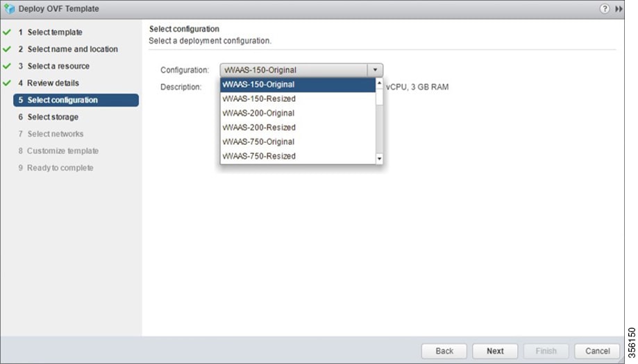Select vWAAS-150-Original in the list
Screen dimensions: 638x364
[x=297, y=85]
